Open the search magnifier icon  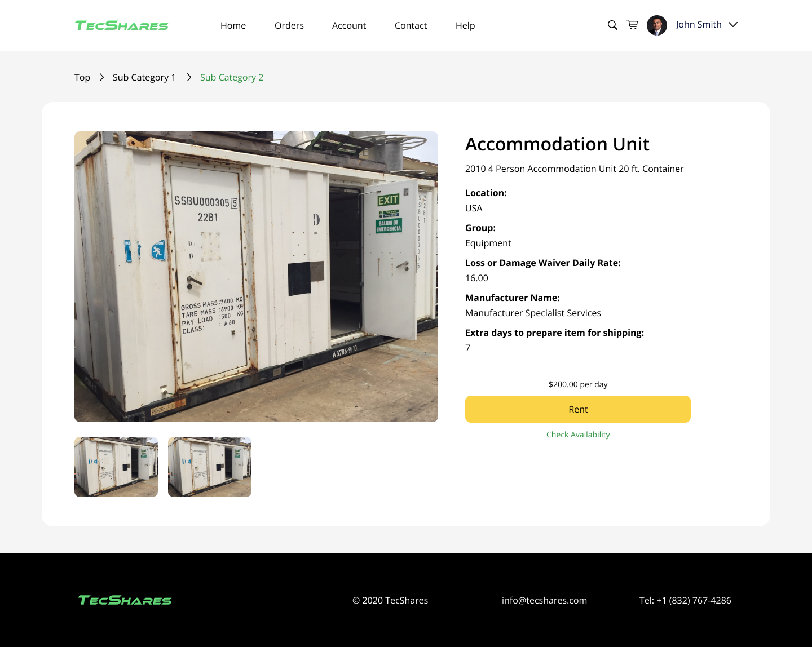612,25
